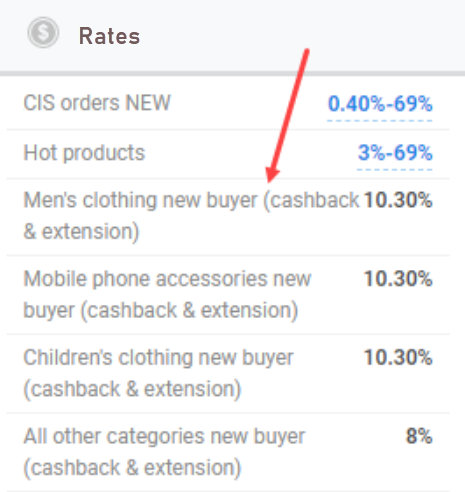Image resolution: width=465 pixels, height=492 pixels.
Task: Click the Children's clothing 10.30% rate
Action: coord(398,357)
